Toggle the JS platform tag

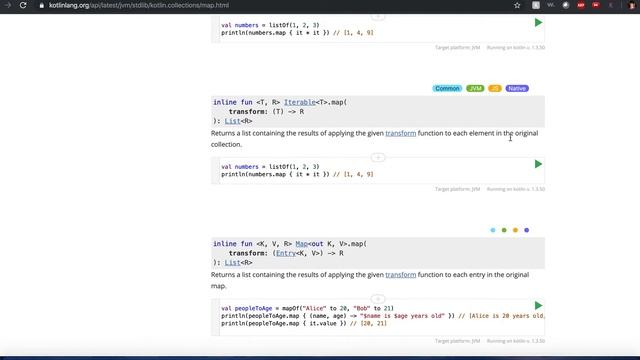pos(495,88)
